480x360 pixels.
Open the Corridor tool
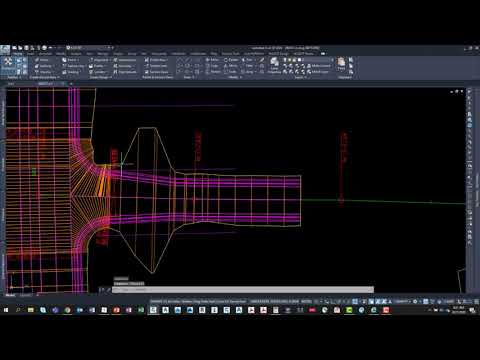coord(98,72)
